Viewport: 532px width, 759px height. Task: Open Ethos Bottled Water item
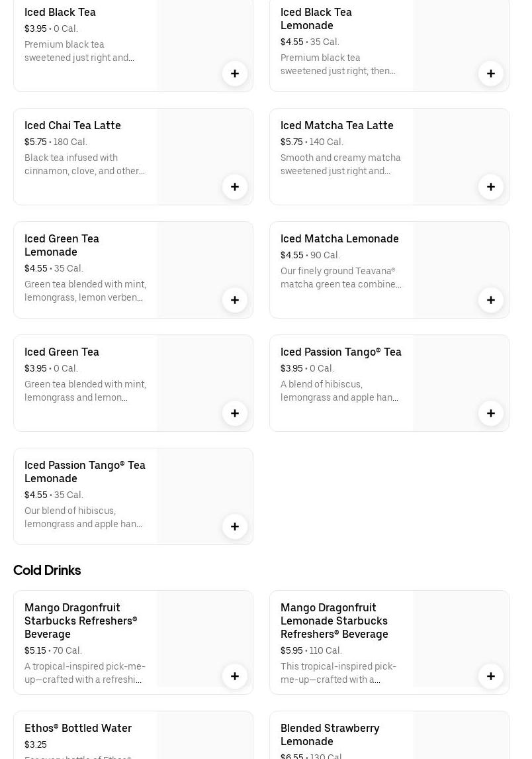pos(78,728)
